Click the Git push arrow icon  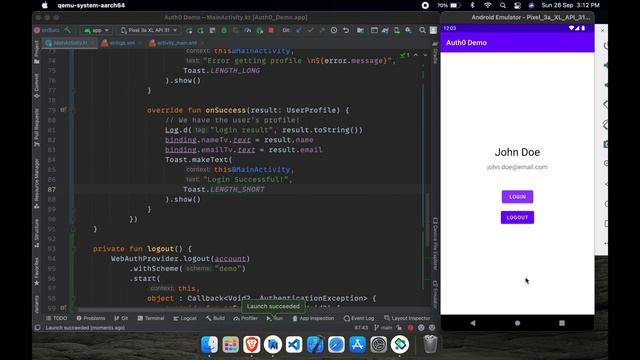[322, 30]
